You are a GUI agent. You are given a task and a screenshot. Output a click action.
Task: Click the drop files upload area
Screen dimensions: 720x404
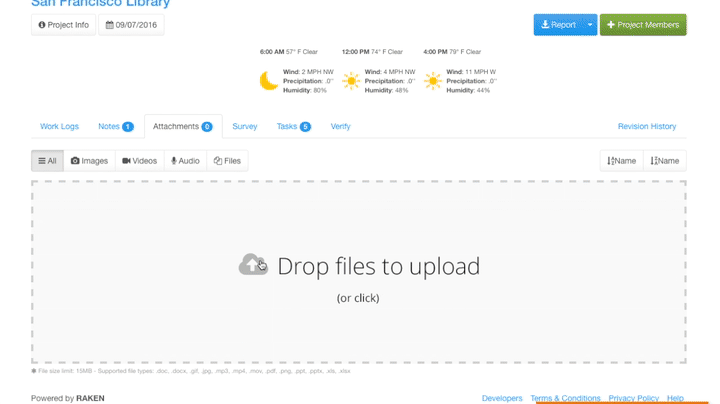[x=358, y=320]
